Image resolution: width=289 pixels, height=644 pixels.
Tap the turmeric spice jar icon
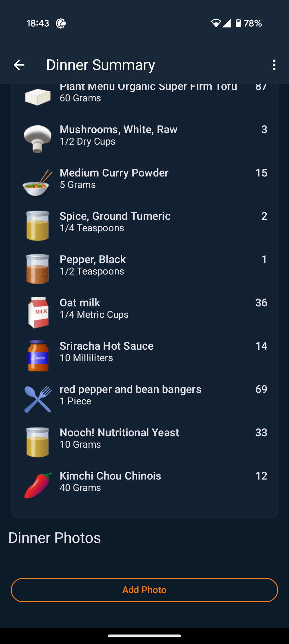[x=38, y=226]
